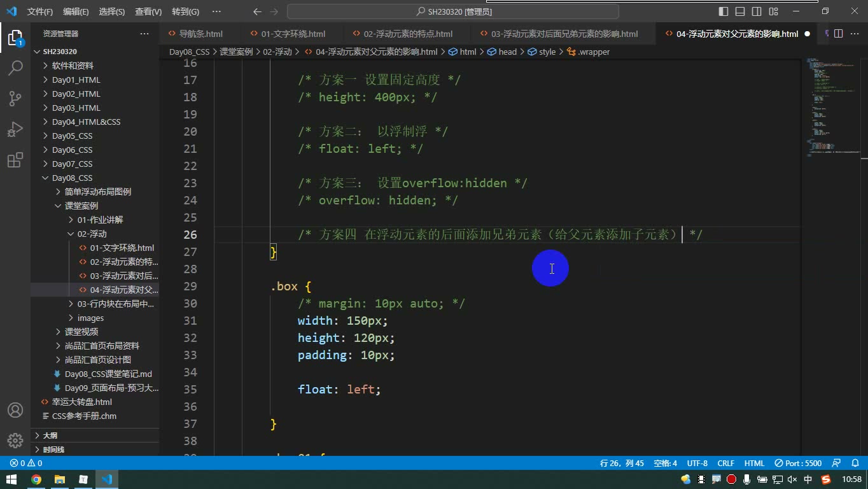Open 幸运大转盘.html in the explorer
Screen dimensions: 868x489
tap(95, 402)
